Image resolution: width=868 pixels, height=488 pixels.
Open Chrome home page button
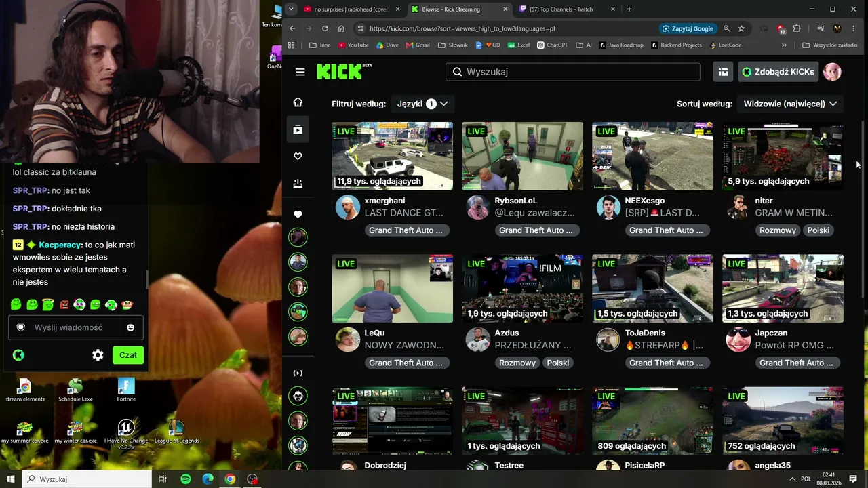pyautogui.click(x=341, y=28)
